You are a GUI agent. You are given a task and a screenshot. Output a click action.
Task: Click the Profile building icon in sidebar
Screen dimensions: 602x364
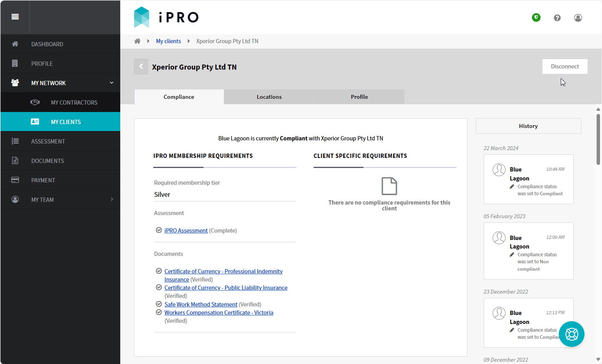[x=15, y=63]
